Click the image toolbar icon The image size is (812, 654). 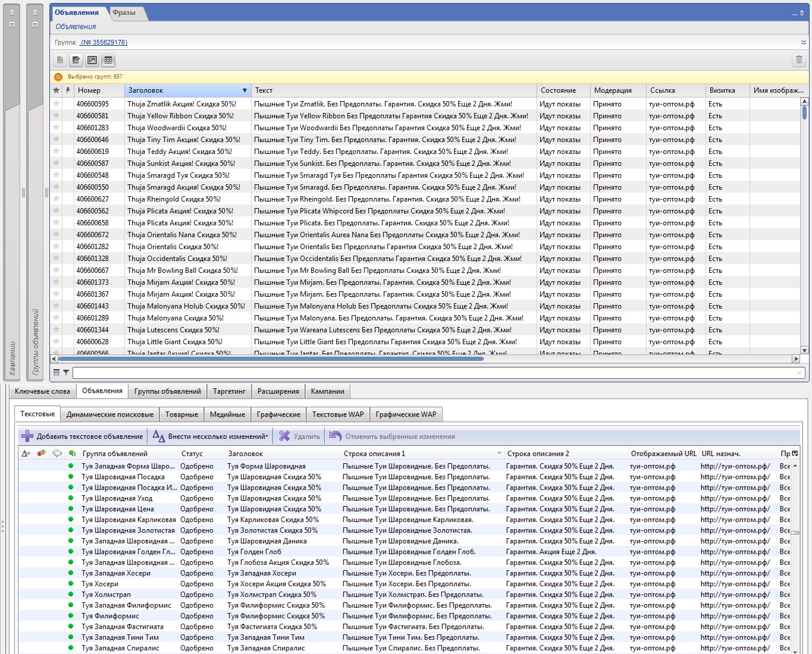92,60
